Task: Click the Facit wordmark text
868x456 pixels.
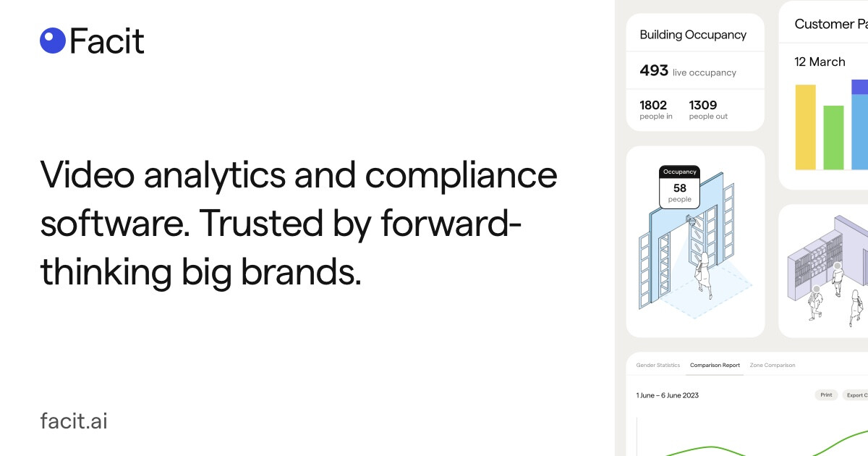Action: [107, 41]
